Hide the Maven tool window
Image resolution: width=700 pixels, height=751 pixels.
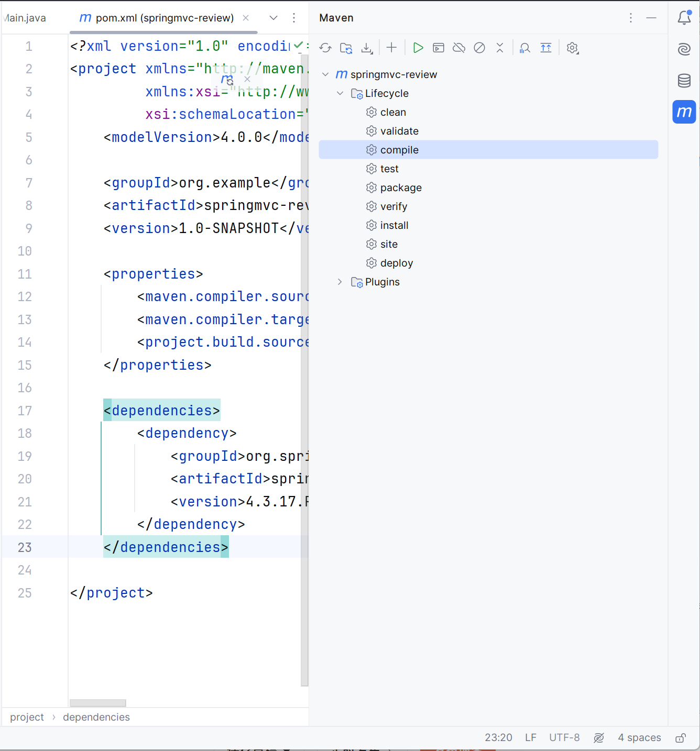tap(651, 18)
